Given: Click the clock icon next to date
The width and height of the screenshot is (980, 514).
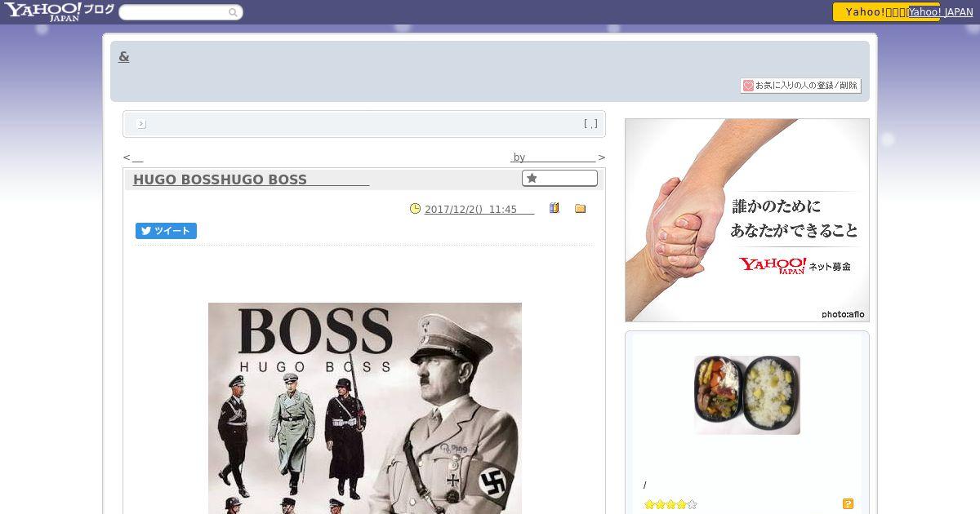Looking at the screenshot, I should pos(415,209).
